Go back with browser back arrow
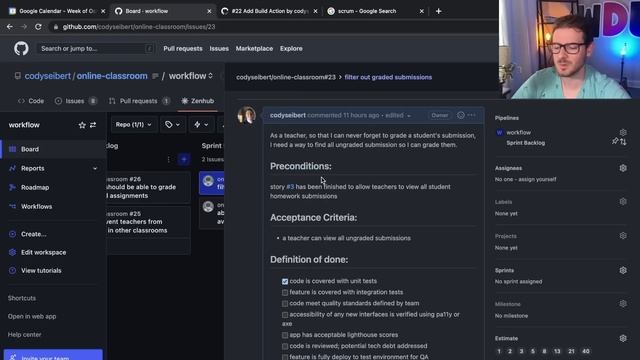This screenshot has width=640, height=360. [x=10, y=27]
